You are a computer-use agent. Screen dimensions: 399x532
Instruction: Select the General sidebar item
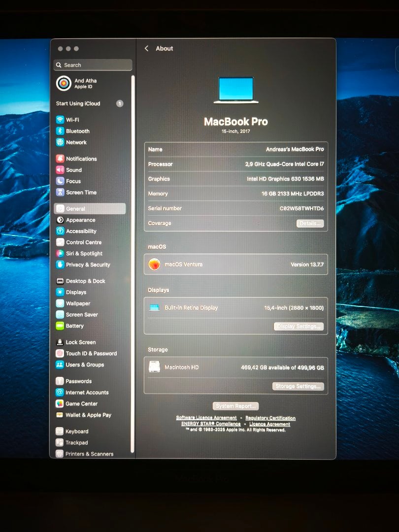coord(90,209)
